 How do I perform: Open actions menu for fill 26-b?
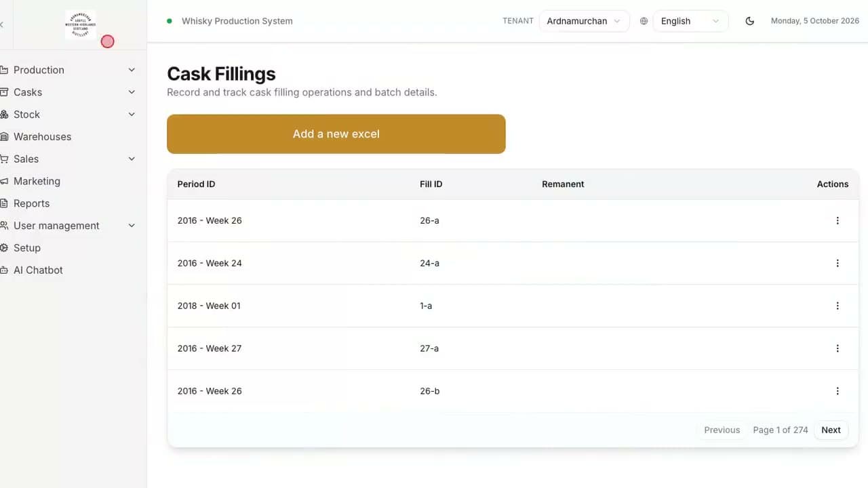[837, 391]
